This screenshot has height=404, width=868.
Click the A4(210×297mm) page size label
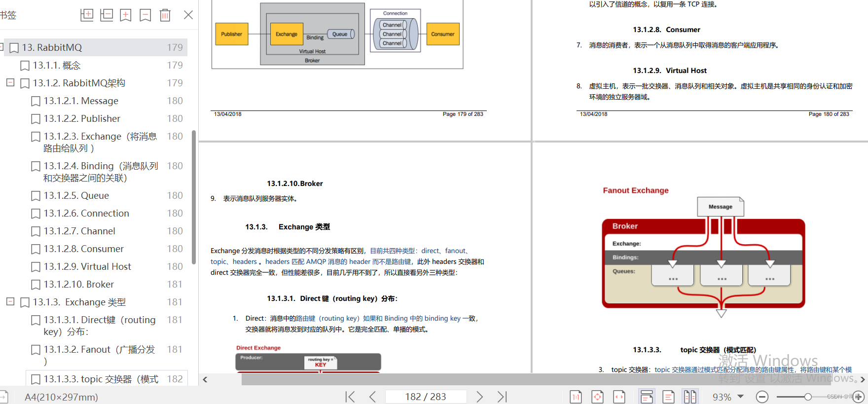click(61, 397)
